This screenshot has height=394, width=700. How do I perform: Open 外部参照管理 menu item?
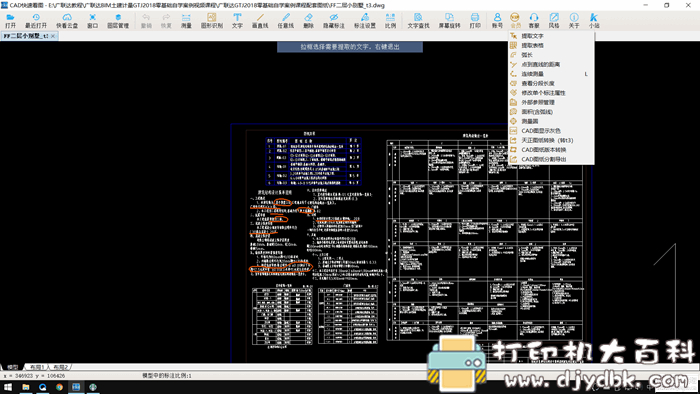pyautogui.click(x=551, y=102)
